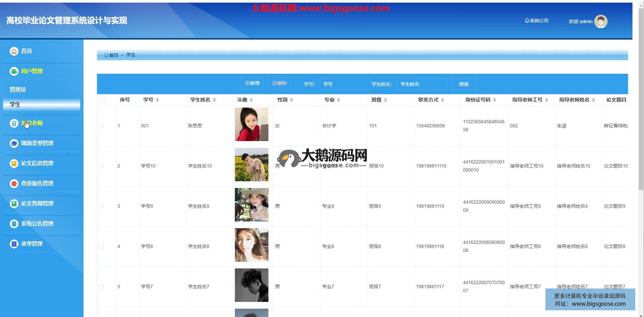The image size is (644, 317).
Task: Click the 论文信息管理 sidebar icon
Action: coord(14,164)
